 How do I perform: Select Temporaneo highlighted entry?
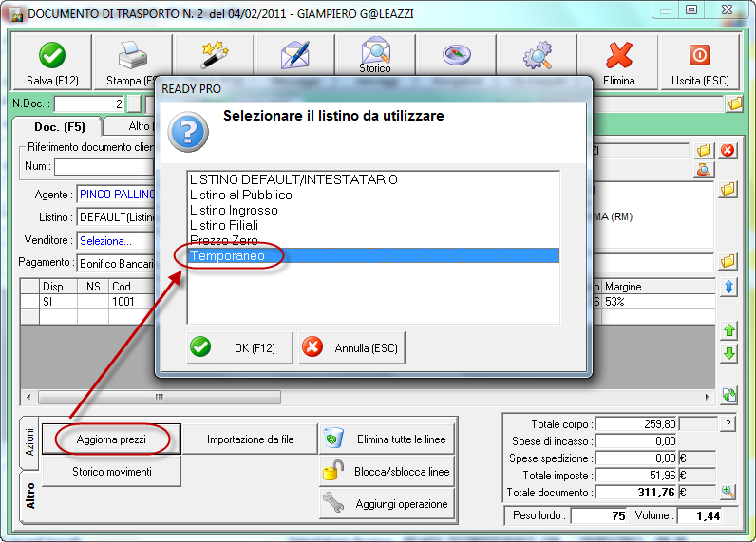(373, 255)
